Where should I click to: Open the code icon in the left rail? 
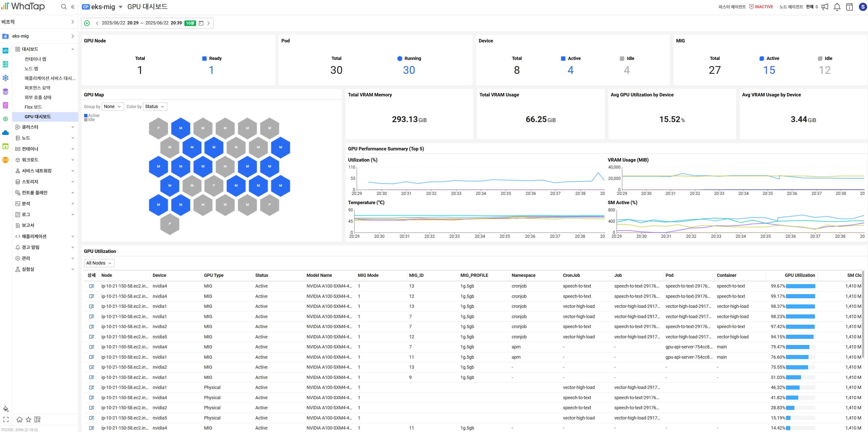(x=5, y=51)
